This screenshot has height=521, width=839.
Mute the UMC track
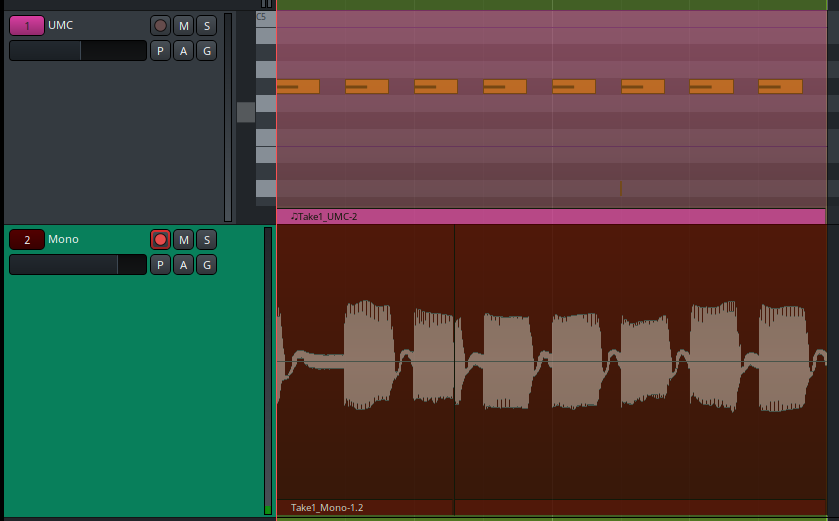pyautogui.click(x=183, y=26)
